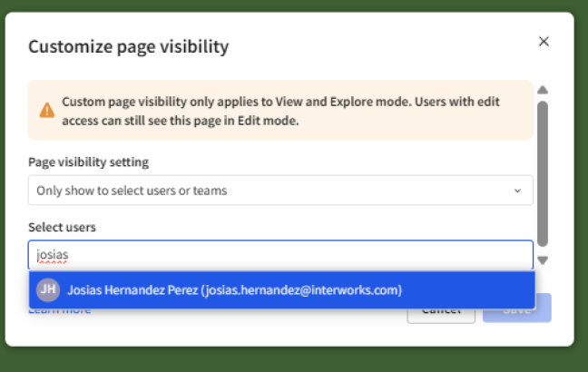Click the chevron in the visibility dropdown
This screenshot has width=588, height=372.
point(517,191)
